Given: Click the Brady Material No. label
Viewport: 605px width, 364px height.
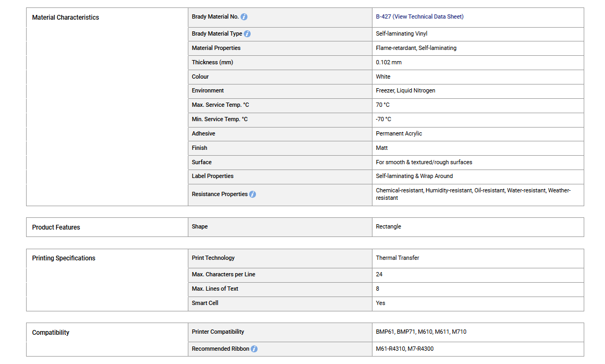Looking at the screenshot, I should pyautogui.click(x=215, y=16).
